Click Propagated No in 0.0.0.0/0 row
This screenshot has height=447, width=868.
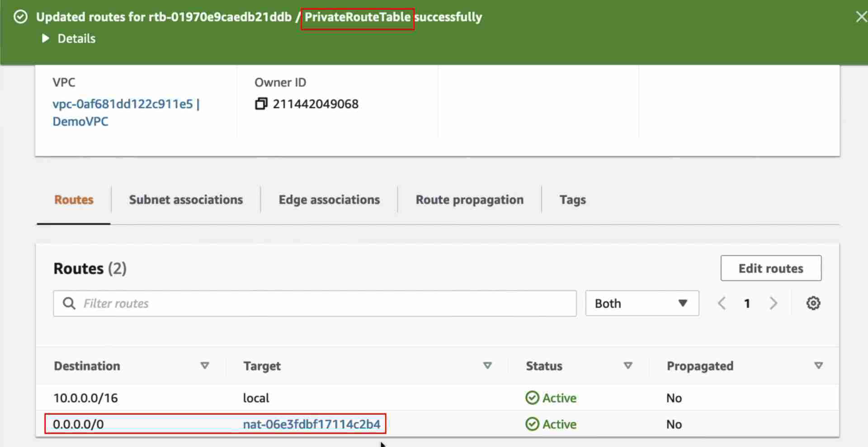click(x=674, y=424)
